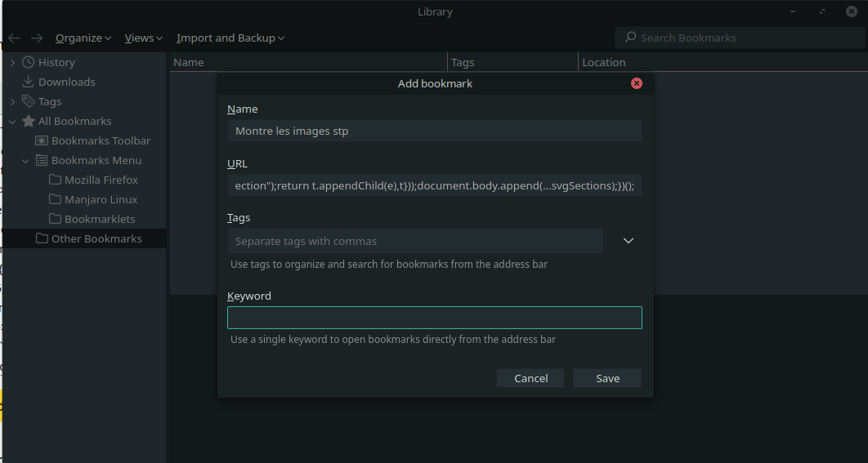Click the Bookmarks Toolbar icon

coord(42,140)
